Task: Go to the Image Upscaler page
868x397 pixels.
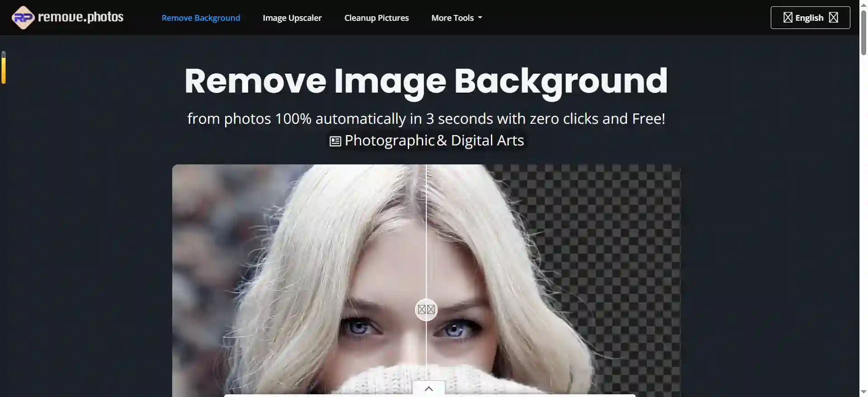Action: (292, 18)
